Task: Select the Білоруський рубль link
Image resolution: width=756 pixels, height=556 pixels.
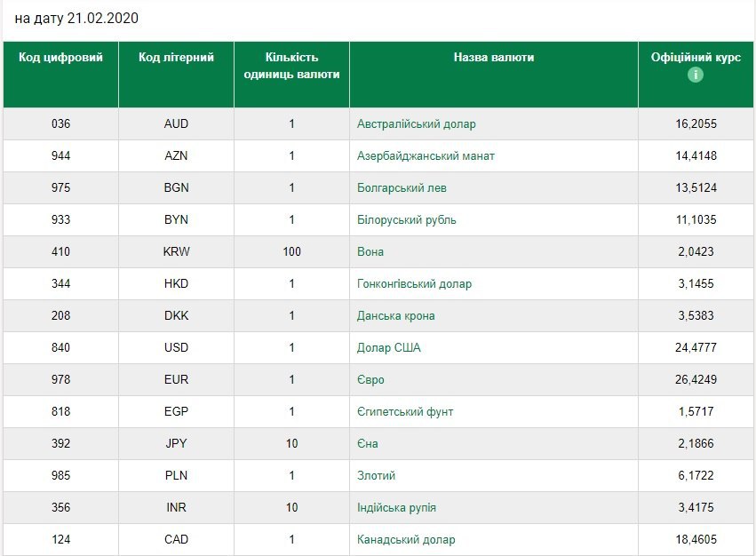Action: click(x=406, y=220)
